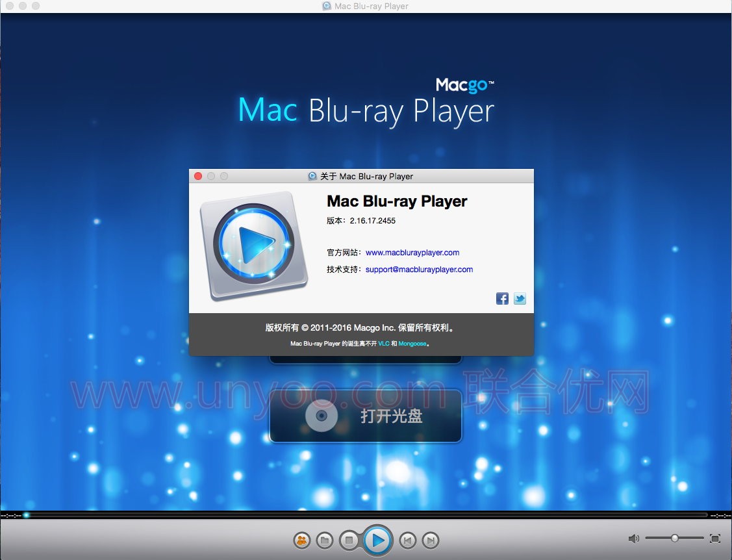The width and height of the screenshot is (732, 560).
Task: Click the remaining time counter on the right
Action: (721, 516)
